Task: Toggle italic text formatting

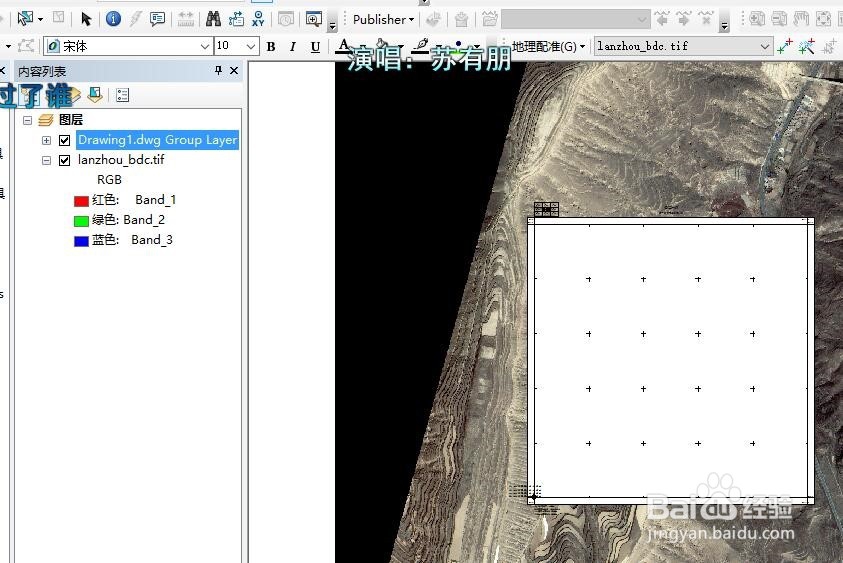Action: coord(292,47)
